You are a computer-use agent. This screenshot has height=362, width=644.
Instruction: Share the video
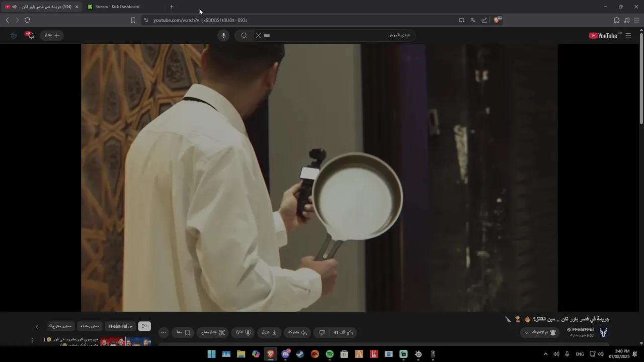(297, 332)
